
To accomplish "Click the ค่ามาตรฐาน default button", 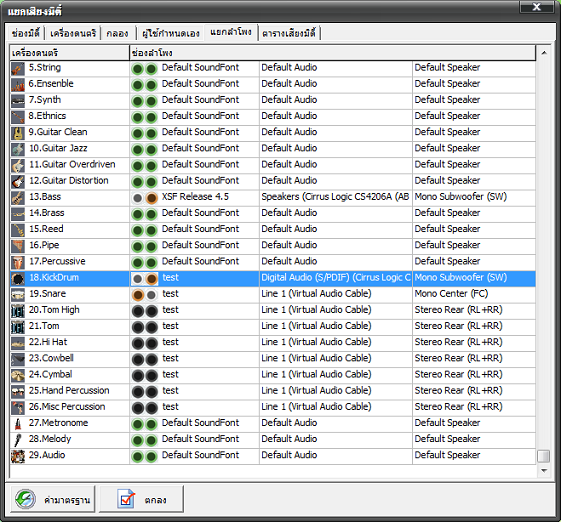I will coord(53,499).
